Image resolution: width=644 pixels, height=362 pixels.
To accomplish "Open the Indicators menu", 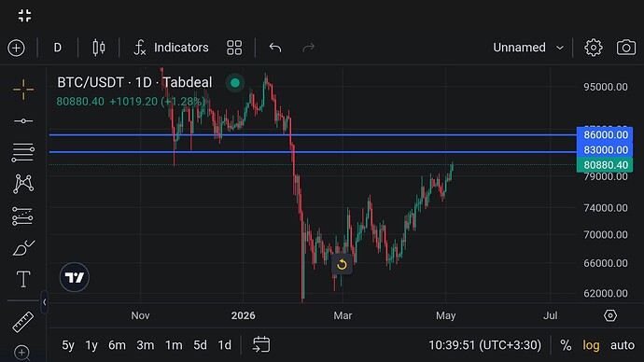I will point(172,48).
